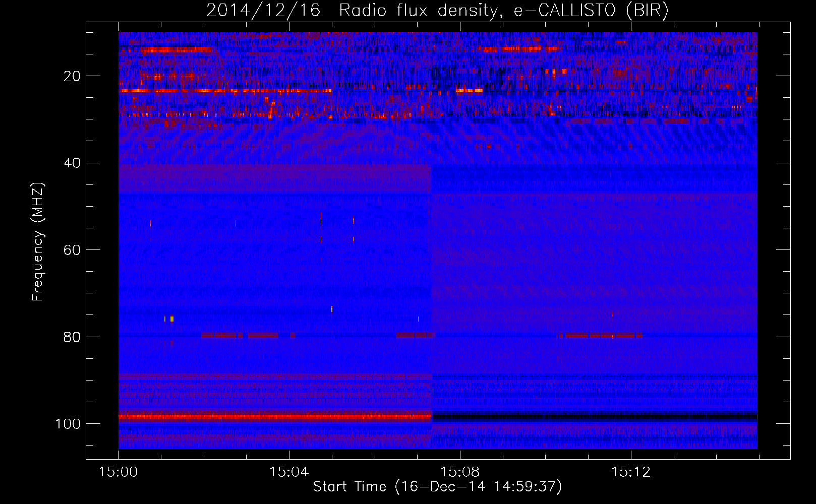Click the bright red emission band near 98 MHz
The image size is (816, 504).
pos(275,417)
